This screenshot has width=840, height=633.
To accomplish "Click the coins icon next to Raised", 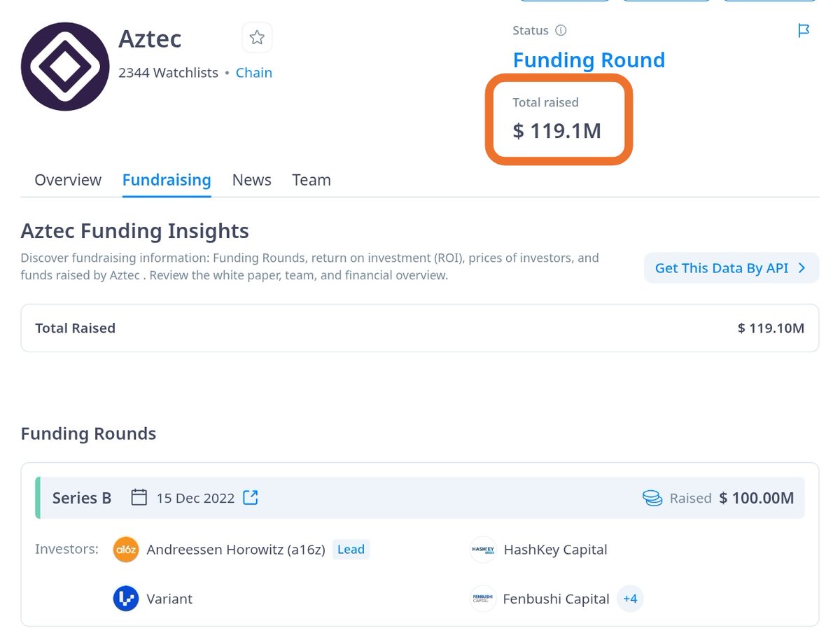I will (x=652, y=498).
